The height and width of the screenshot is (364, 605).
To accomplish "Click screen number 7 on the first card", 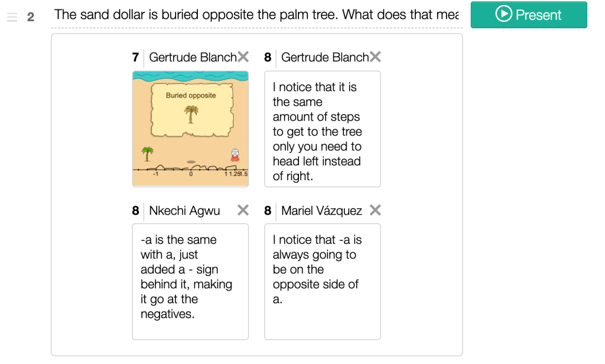I will (135, 57).
